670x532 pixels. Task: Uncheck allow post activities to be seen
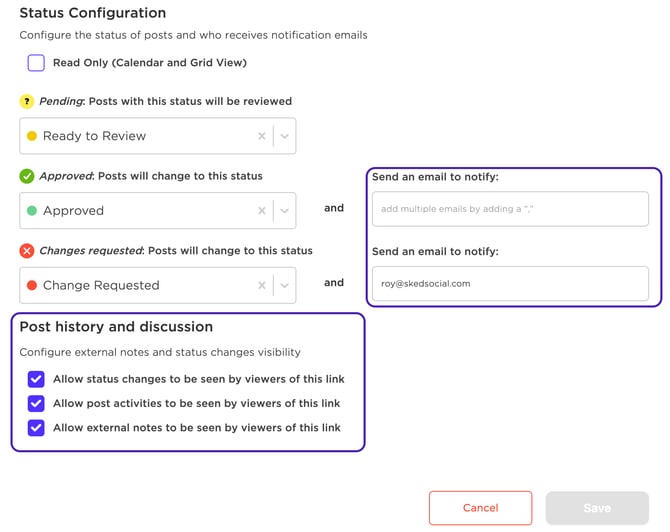36,404
